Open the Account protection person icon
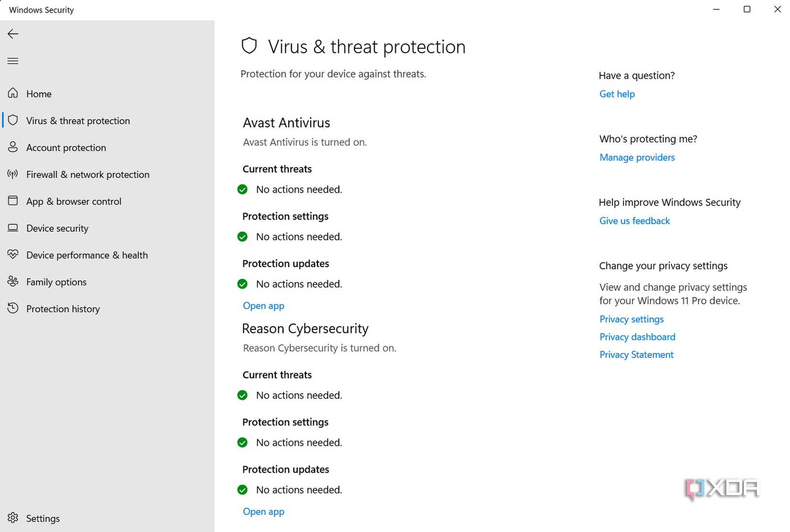 point(13,147)
